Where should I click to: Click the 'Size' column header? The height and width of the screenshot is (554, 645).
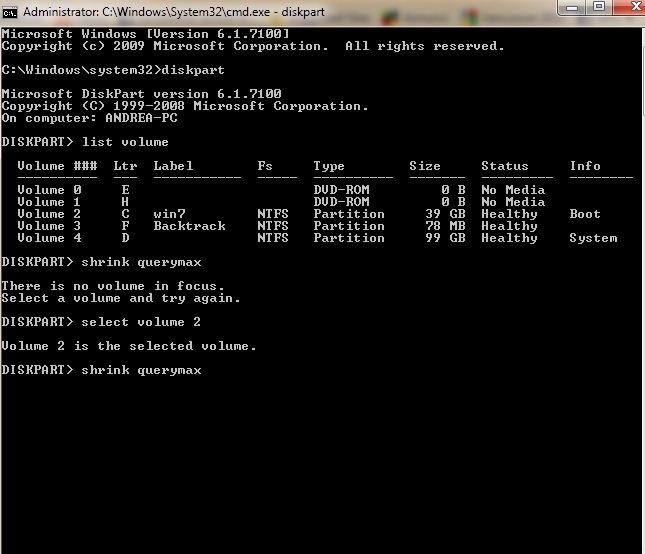point(425,166)
